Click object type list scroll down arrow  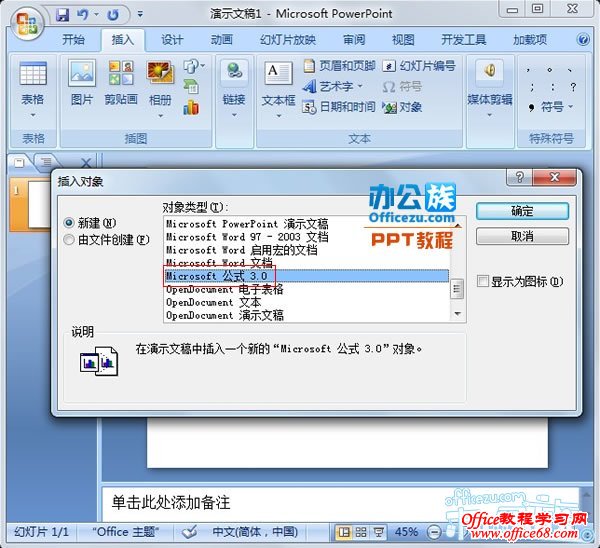[x=457, y=314]
